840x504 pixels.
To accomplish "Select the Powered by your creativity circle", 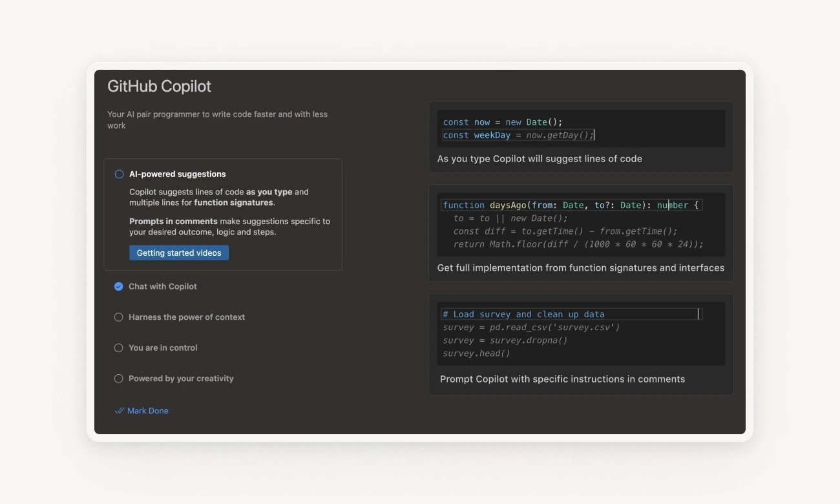I will [119, 379].
